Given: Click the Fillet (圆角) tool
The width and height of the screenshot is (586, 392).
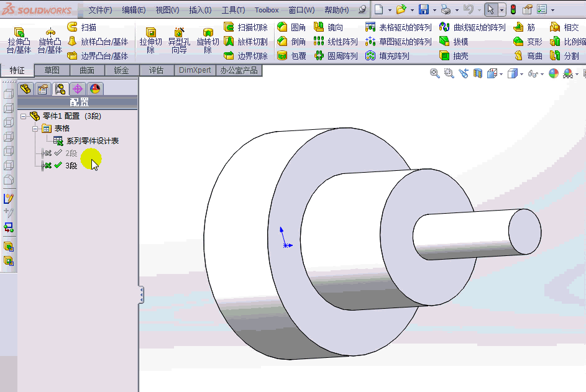Looking at the screenshot, I should point(291,27).
